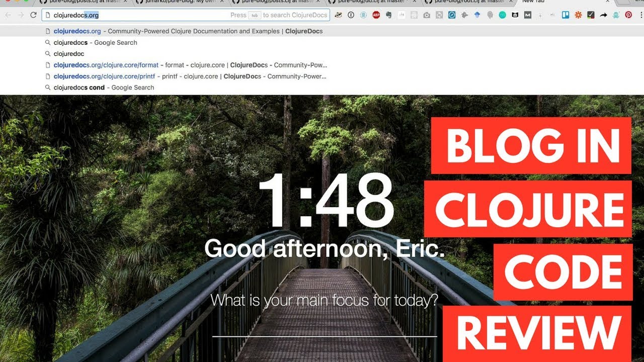Click the Trello extension icon
Viewport: 644px width, 362px height.
pos(566,15)
